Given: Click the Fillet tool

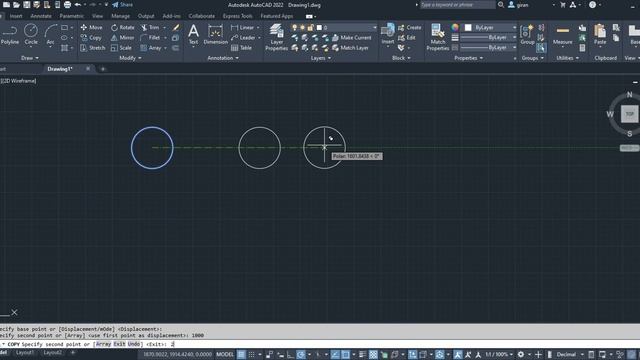Looking at the screenshot, I should coord(150,38).
